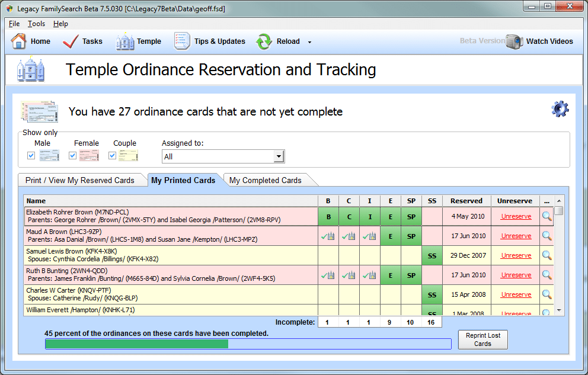This screenshot has height=375, width=588.
Task: Click the green SP cell for Ruth B Bunting
Action: click(x=411, y=275)
